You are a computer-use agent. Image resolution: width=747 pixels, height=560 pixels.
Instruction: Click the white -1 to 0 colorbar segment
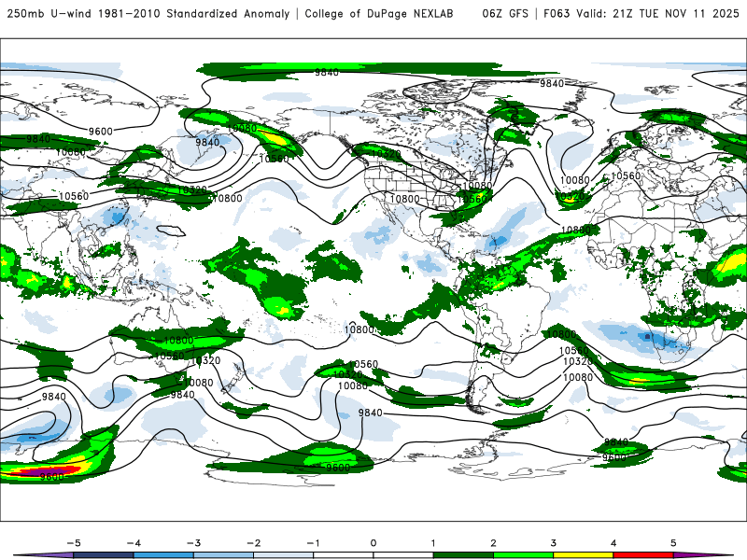tap(344, 555)
